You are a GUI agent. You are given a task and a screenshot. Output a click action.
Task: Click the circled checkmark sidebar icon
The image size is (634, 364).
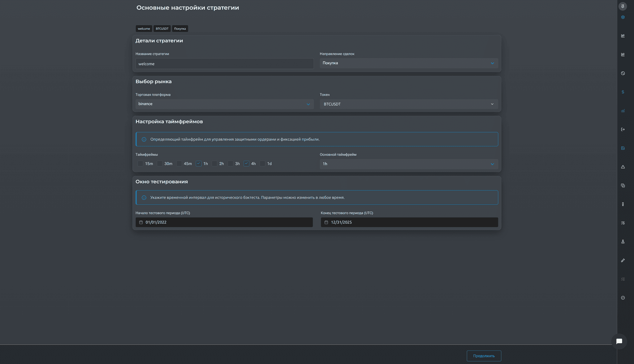tap(623, 298)
